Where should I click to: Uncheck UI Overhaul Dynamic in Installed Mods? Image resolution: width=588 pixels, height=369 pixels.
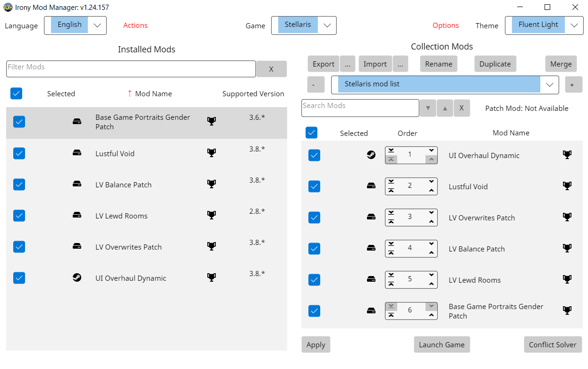tap(19, 277)
